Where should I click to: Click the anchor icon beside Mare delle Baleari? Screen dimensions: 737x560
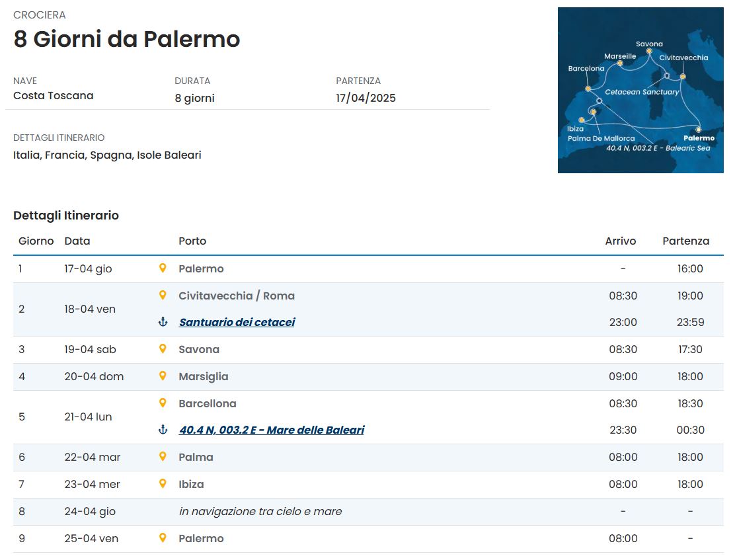click(x=163, y=430)
